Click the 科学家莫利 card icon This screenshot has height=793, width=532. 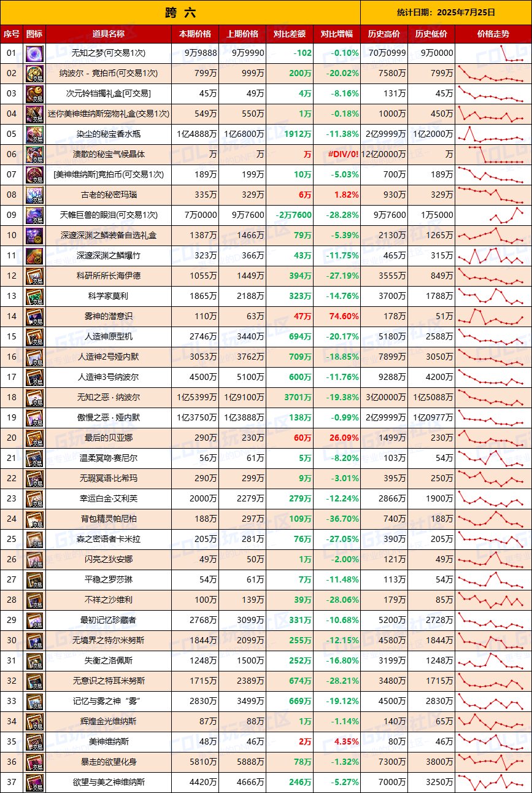point(34,296)
